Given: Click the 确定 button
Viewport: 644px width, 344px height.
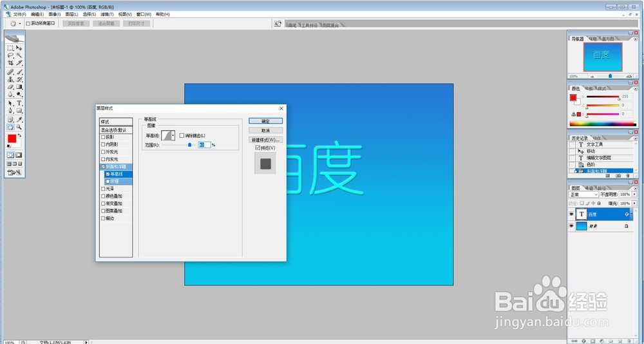Looking at the screenshot, I should pos(265,121).
